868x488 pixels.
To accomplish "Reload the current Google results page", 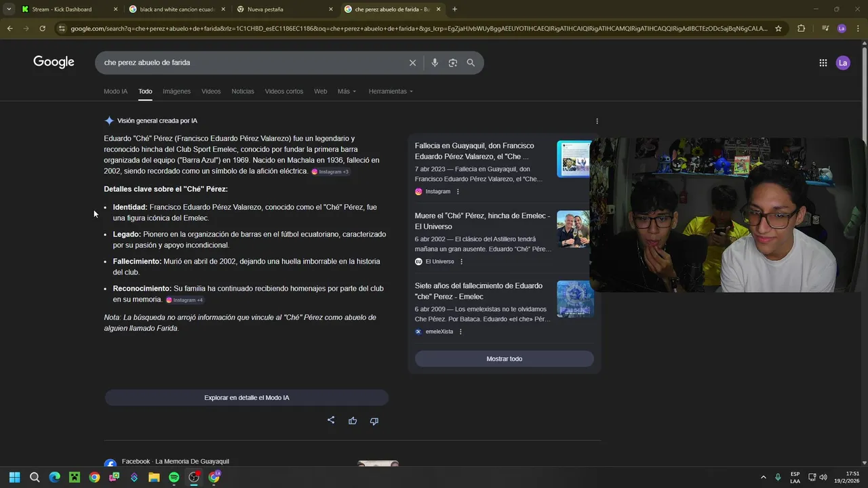I will coord(42,28).
